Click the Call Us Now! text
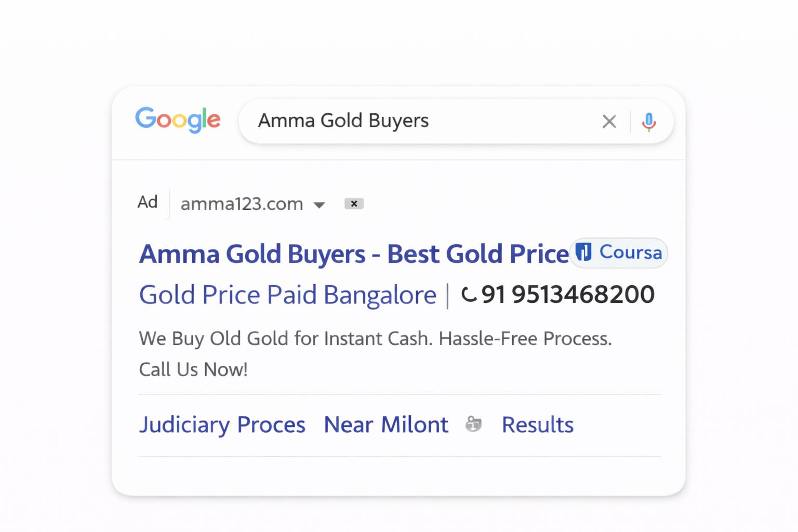This screenshot has width=798, height=532. pos(193,369)
